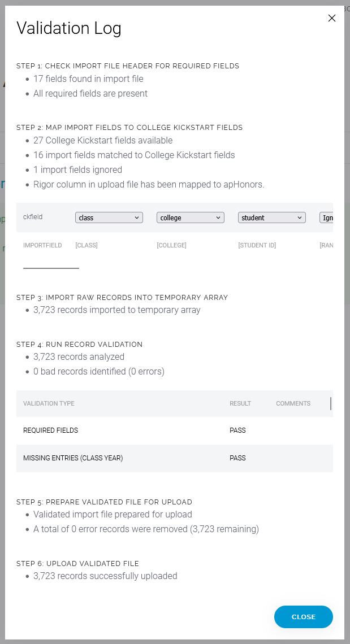Click '16 import fields matched' line
The height and width of the screenshot is (644, 350).
[134, 155]
